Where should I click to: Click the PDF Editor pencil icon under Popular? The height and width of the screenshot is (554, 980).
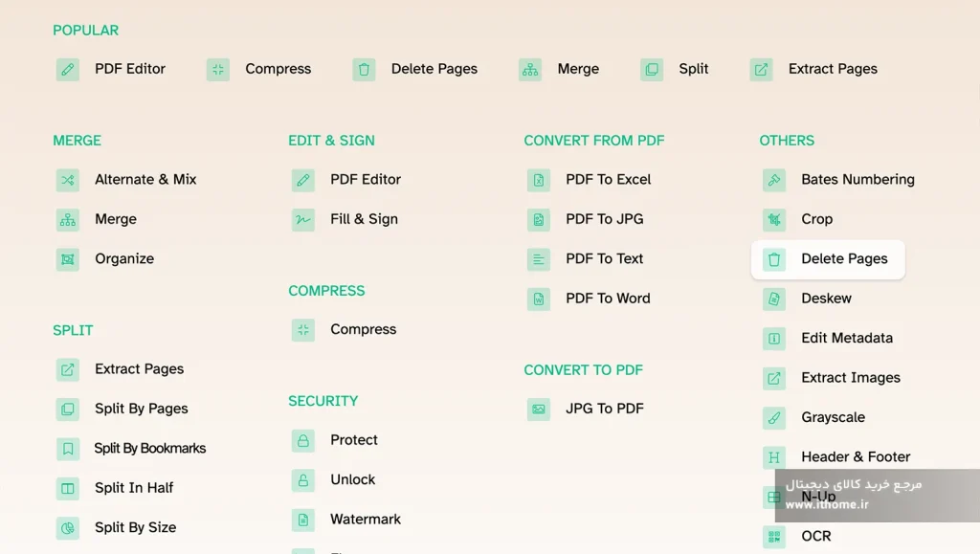tap(68, 69)
